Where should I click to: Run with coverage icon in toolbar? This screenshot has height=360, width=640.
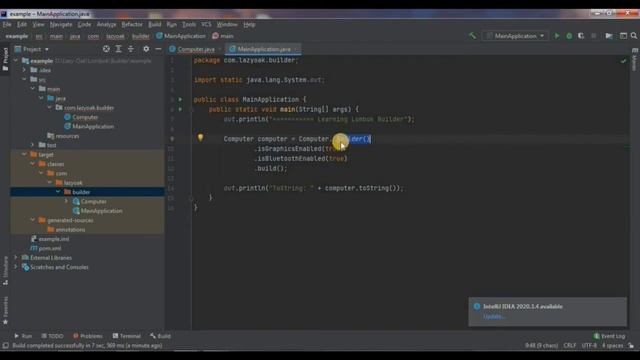(581, 36)
